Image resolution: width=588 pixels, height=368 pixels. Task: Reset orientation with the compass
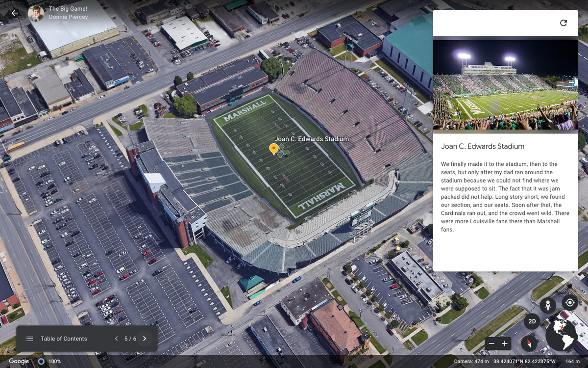(x=529, y=343)
